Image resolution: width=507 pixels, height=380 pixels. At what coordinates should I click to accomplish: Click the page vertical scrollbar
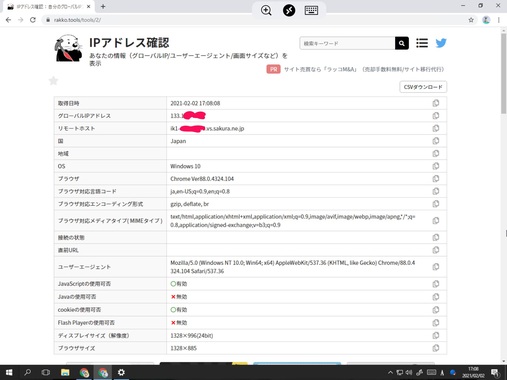click(503, 73)
